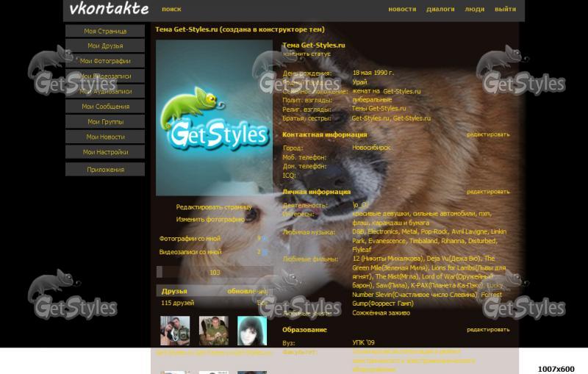Image resolution: width=588 pixels, height=374 pixels.
Task: Open Приложения in the sidebar
Action: coord(105,170)
